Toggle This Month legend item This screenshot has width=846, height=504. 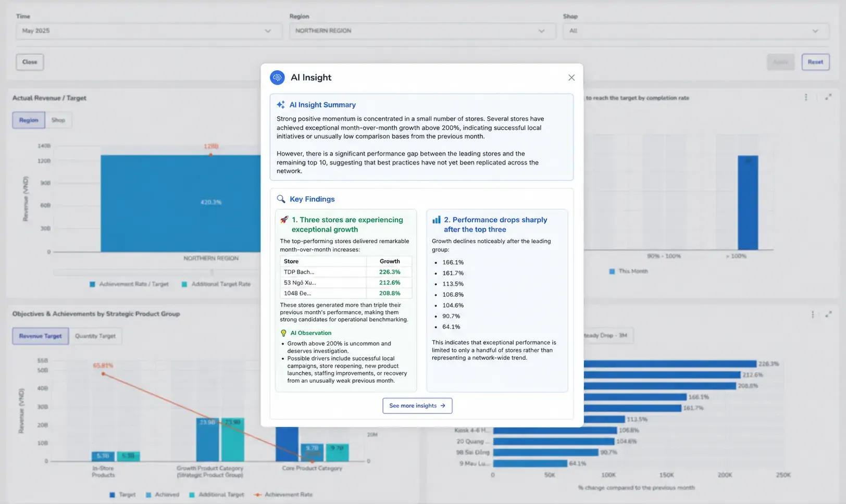(628, 271)
